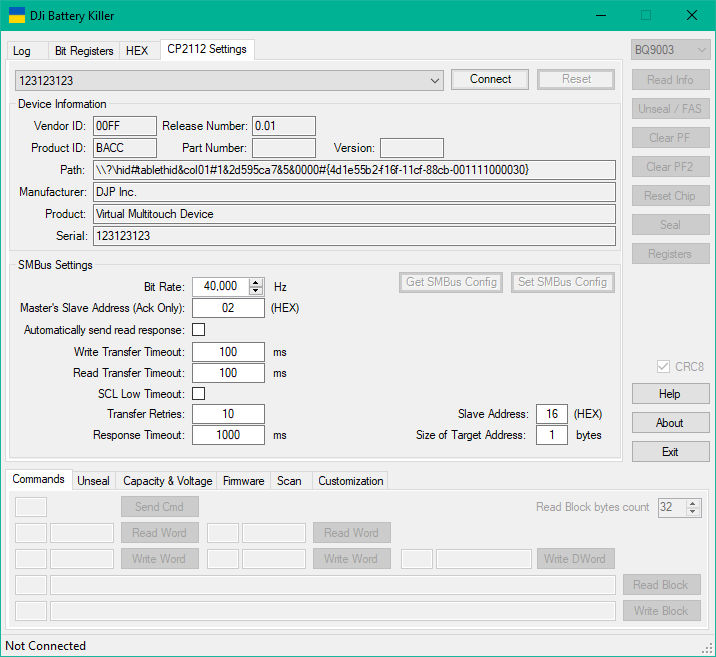This screenshot has width=716, height=657.
Task: Open the About dialog button
Action: tap(670, 423)
